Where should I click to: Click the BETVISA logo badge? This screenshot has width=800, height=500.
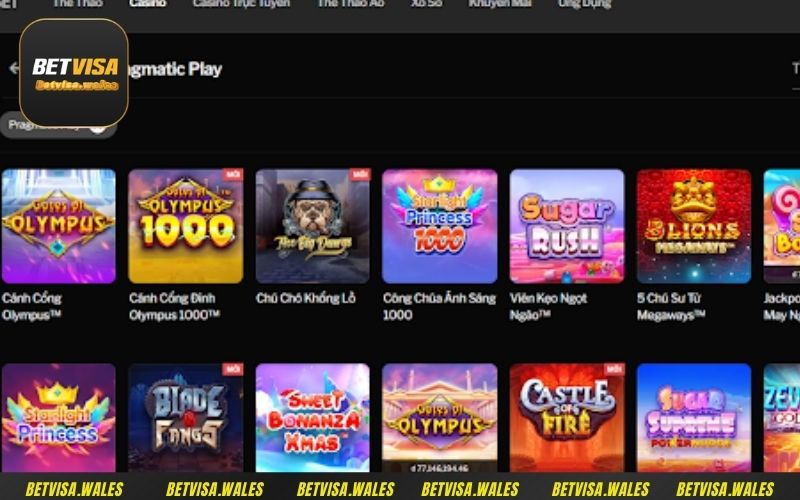tap(74, 73)
